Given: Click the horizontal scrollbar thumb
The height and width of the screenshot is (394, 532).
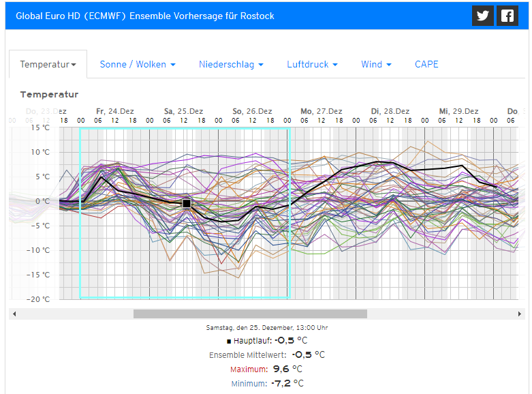Looking at the screenshot, I should 250,314.
